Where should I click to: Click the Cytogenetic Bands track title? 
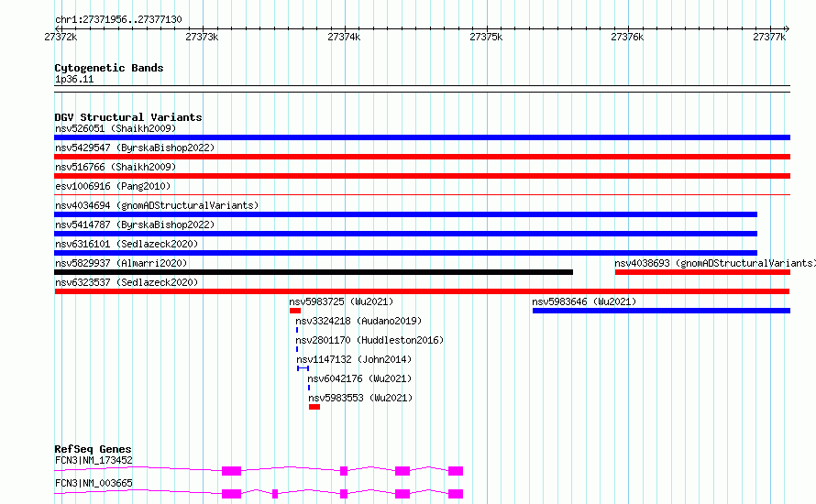coord(109,68)
